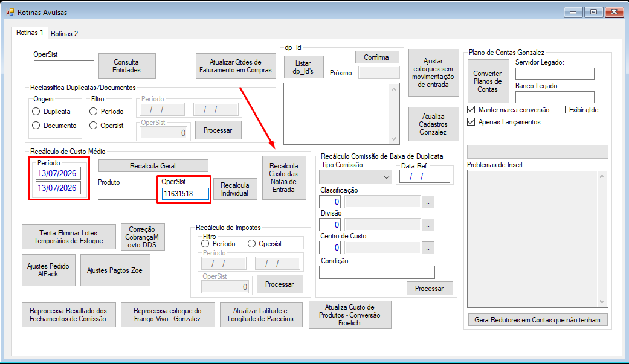629x364 pixels.
Task: Click Problemas de Insert scrollbar up arrow
Action: [x=602, y=176]
